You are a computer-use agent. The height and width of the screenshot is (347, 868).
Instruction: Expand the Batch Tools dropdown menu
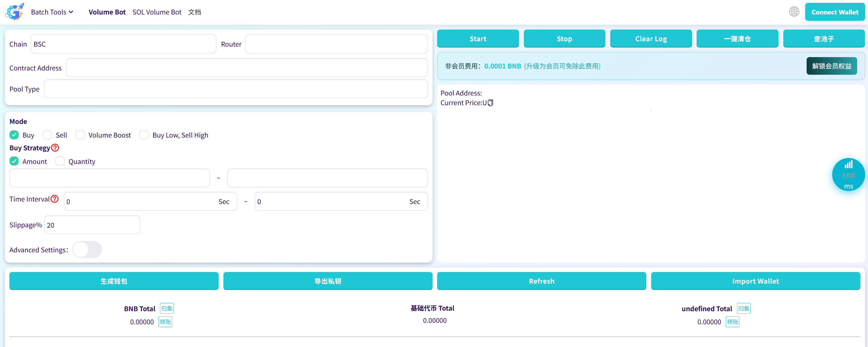point(52,12)
